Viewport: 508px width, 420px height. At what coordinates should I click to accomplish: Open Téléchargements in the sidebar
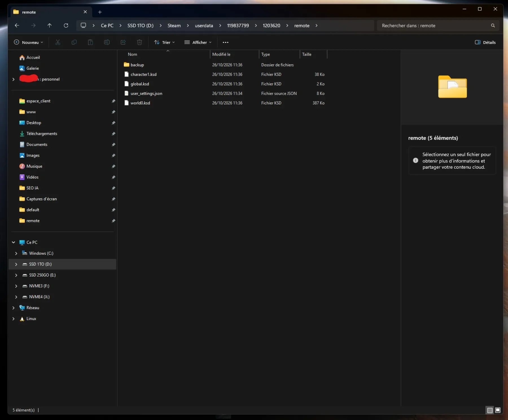[x=42, y=134]
